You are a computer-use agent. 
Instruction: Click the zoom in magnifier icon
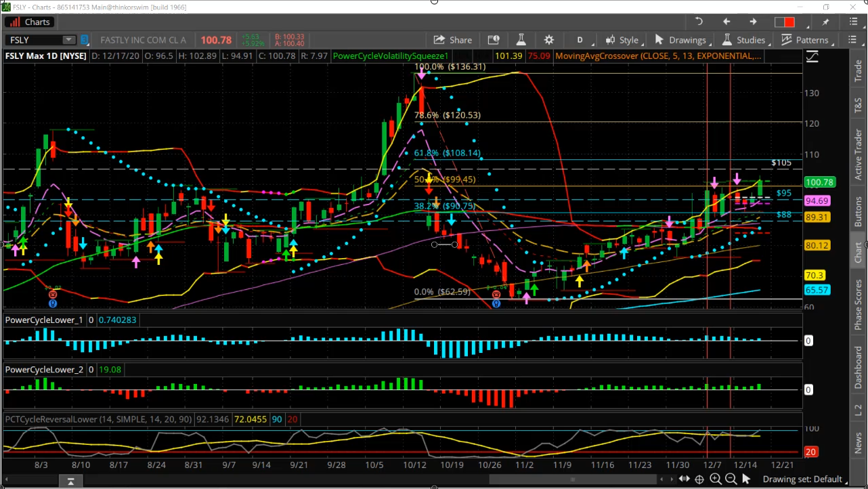(715, 479)
